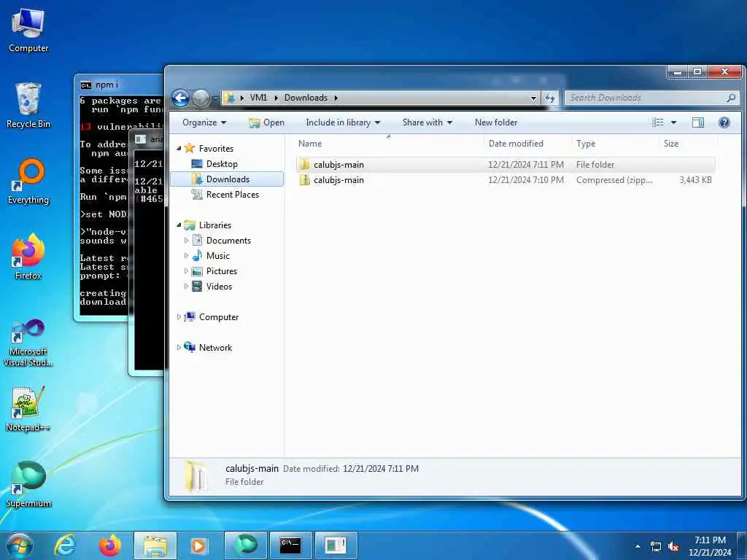Image resolution: width=747 pixels, height=560 pixels.
Task: Open Windows Media Player from taskbar
Action: point(199,545)
